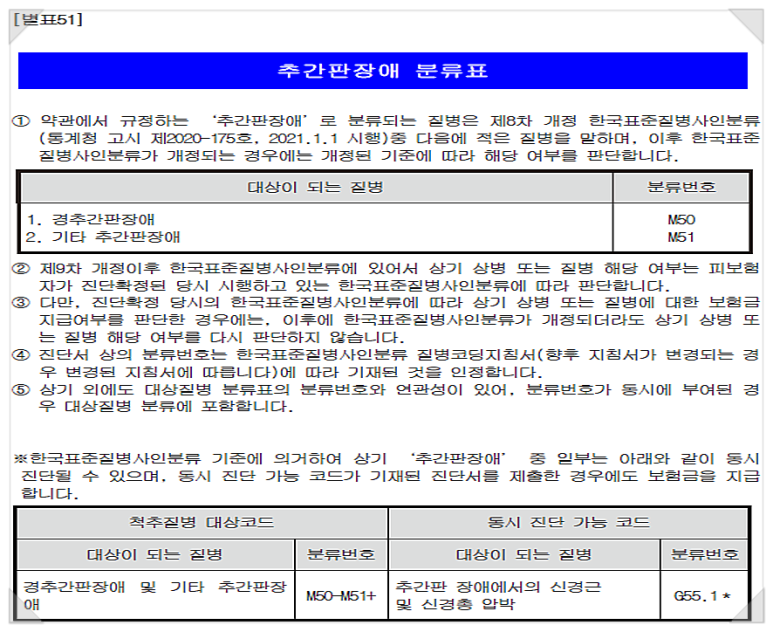
Task: Click the 대상이 되는 질병 header in first table
Action: [x=316, y=187]
